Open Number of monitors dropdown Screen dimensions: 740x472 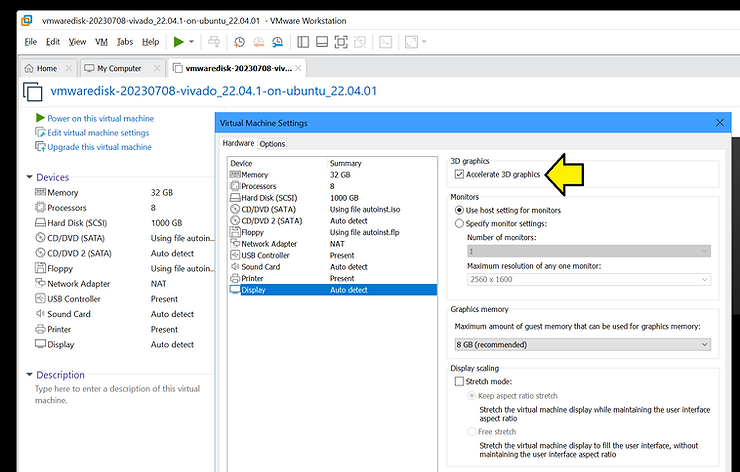[589, 251]
